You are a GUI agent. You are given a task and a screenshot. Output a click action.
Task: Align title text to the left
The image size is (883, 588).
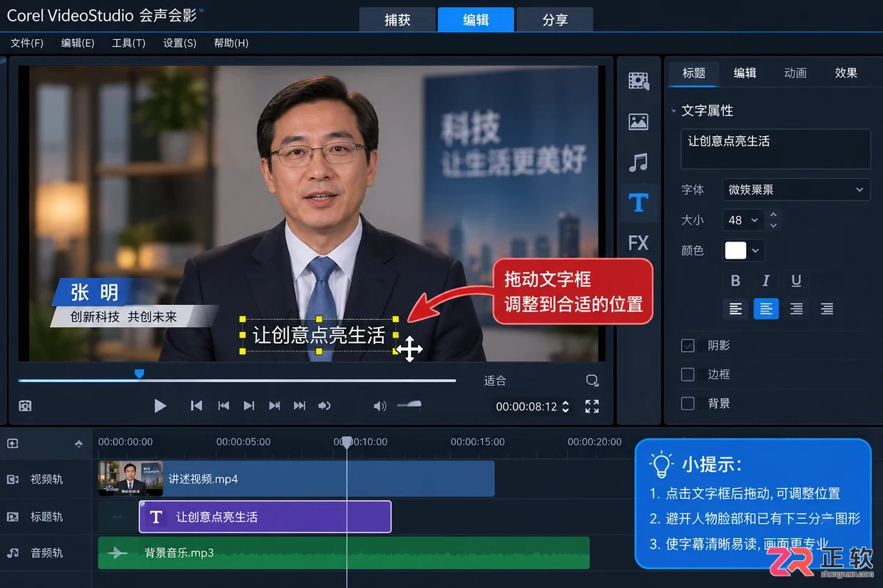pyautogui.click(x=735, y=309)
